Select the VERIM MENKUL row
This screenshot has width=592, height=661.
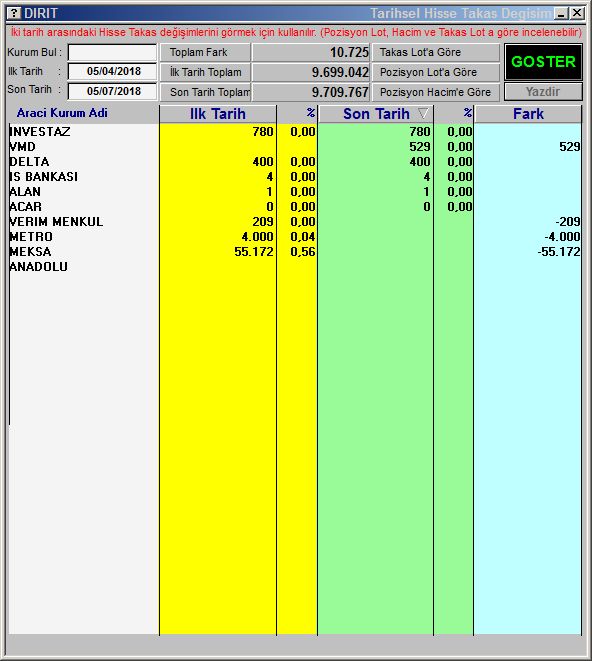pos(295,222)
